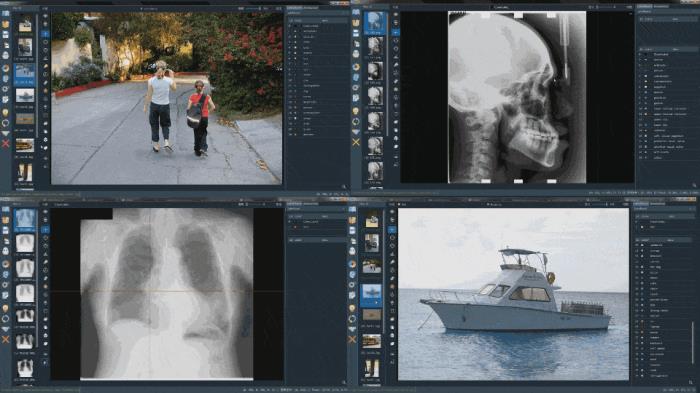Image resolution: width=700 pixels, height=393 pixels.
Task: Activate the highlighted blue tool beside the skull X-ray
Action: [x=396, y=33]
